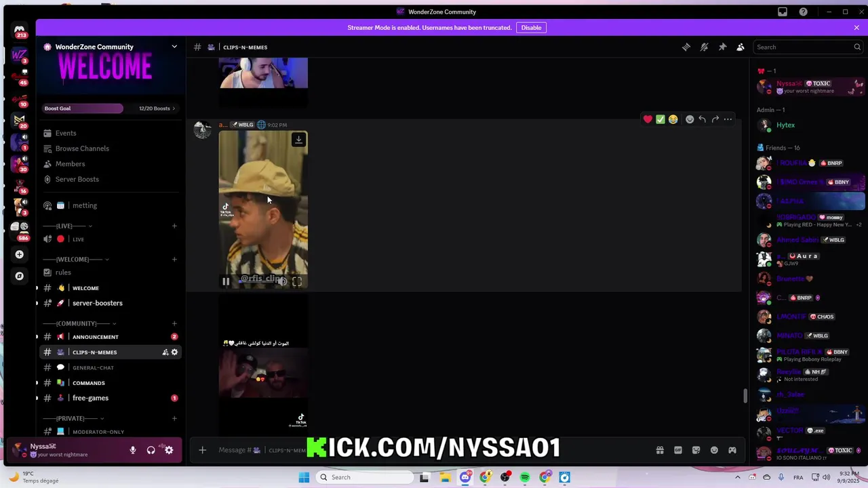The image size is (868, 488).
Task: Open Spotify from the Windows taskbar
Action: 525,477
